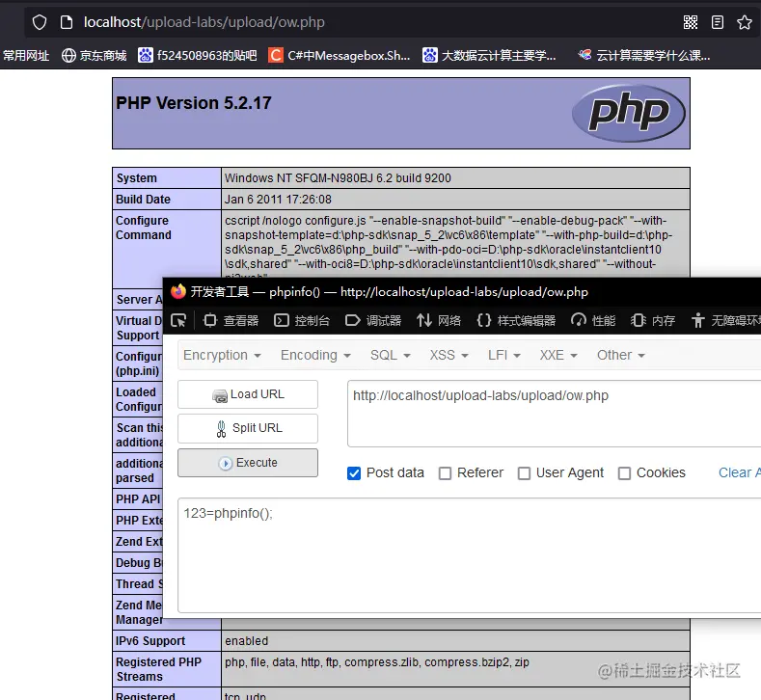Switch to the 控制台 console tab
Image resolution: width=761 pixels, height=700 pixels.
[302, 321]
